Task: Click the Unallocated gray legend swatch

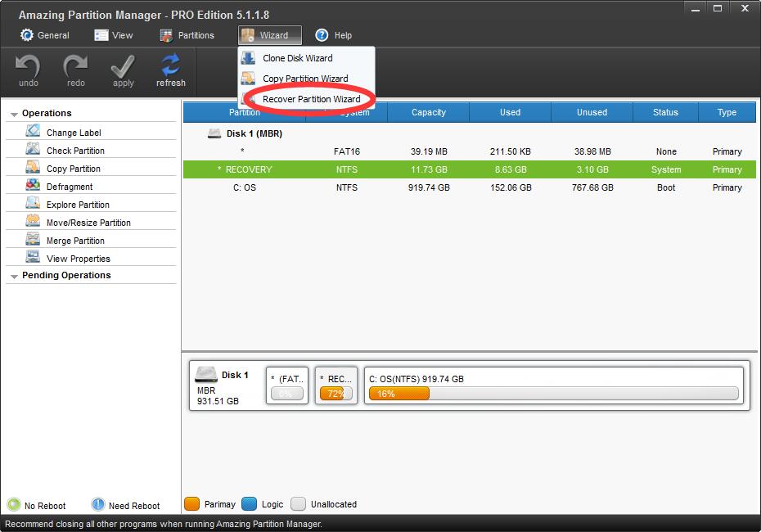Action: pyautogui.click(x=298, y=504)
